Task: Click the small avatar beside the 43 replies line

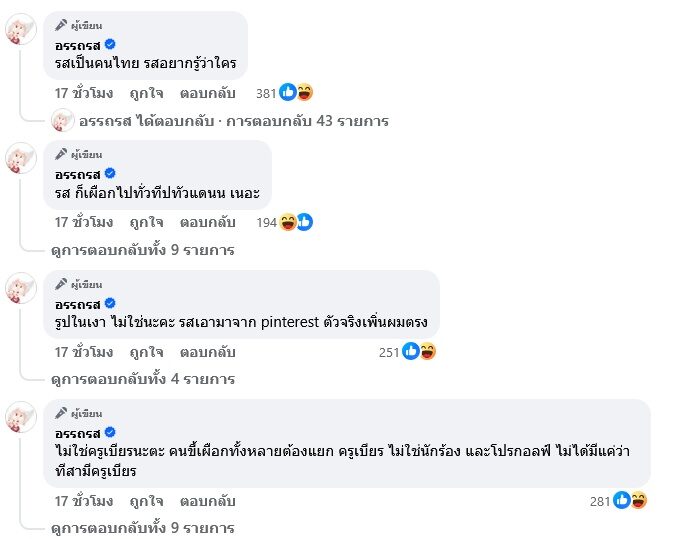Action: (62, 121)
